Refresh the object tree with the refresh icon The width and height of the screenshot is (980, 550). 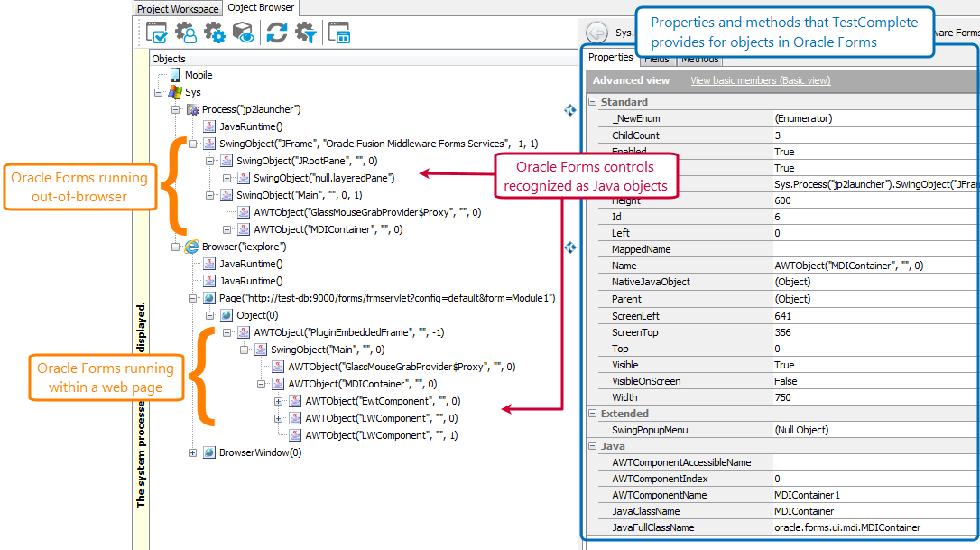276,31
